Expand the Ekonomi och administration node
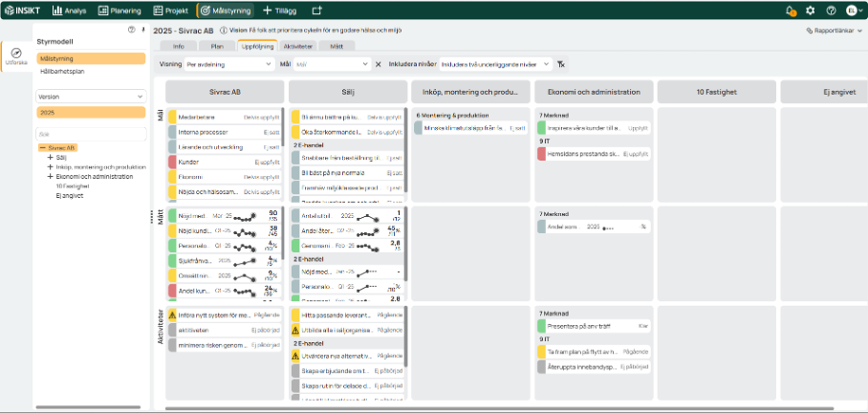This screenshot has width=868, height=413. click(50, 177)
